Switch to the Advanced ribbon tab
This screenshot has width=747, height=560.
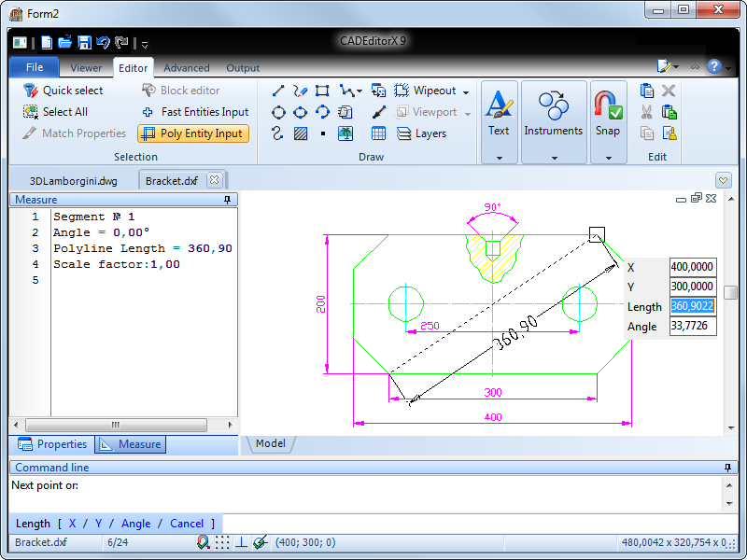(x=186, y=68)
